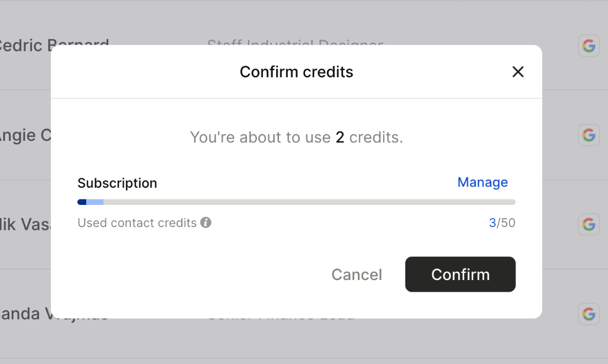Click the Google icon in Cedric Bernard's row
Image resolution: width=608 pixels, height=364 pixels.
pyautogui.click(x=589, y=46)
